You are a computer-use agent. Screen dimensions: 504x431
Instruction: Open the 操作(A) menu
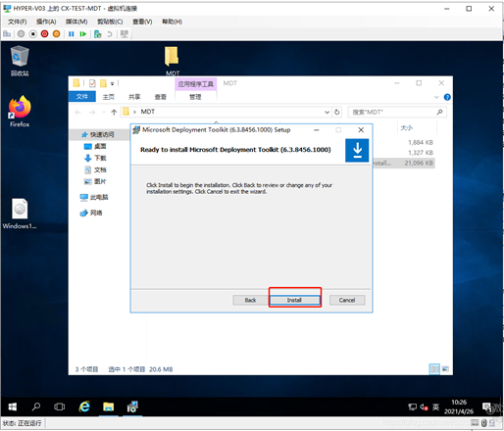[46, 22]
